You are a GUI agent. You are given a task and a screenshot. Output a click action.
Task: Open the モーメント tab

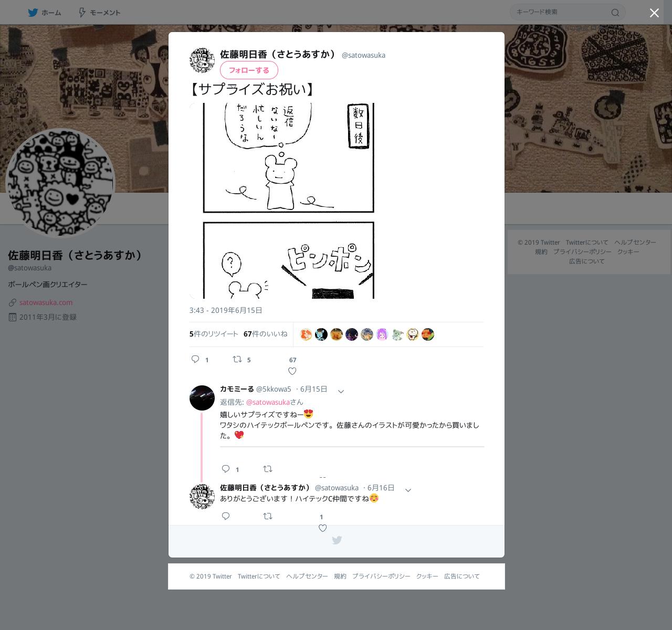point(99,12)
